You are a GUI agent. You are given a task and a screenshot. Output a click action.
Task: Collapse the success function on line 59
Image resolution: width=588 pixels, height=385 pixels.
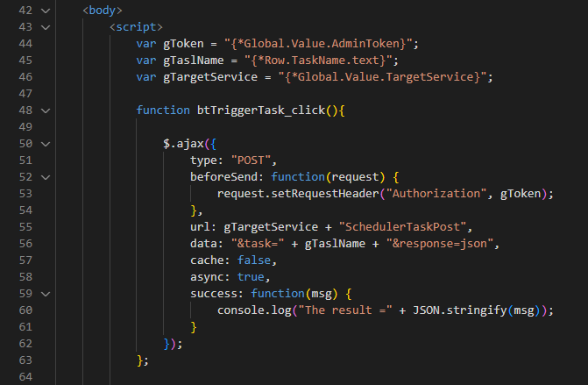tap(46, 294)
